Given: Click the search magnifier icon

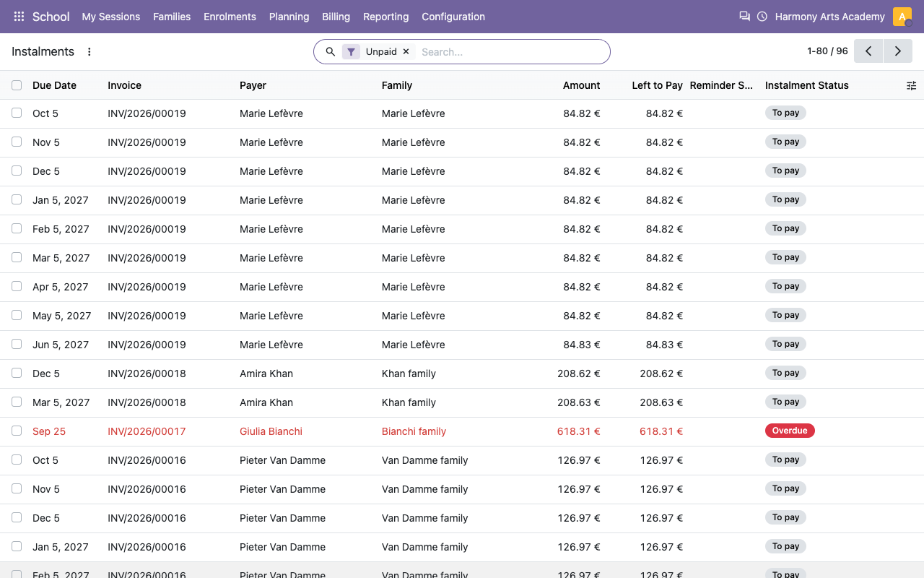Looking at the screenshot, I should click(331, 52).
